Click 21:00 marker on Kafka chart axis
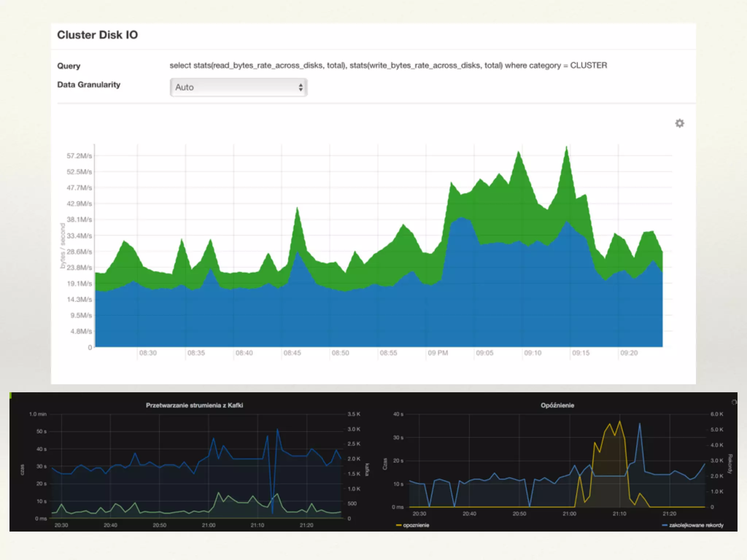Screen dimensions: 747x560 click(209, 525)
